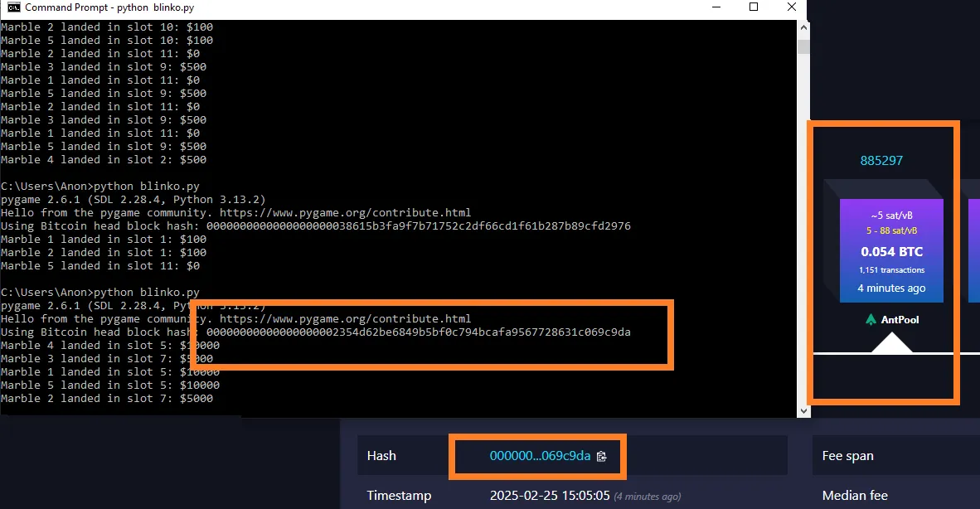
Task: Click the Command Prompt scrollbar down arrow
Action: click(x=803, y=411)
